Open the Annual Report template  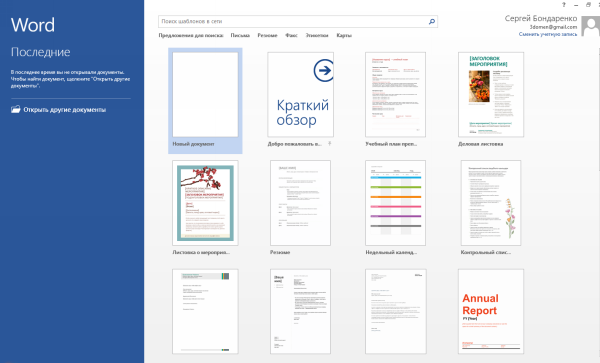491,311
